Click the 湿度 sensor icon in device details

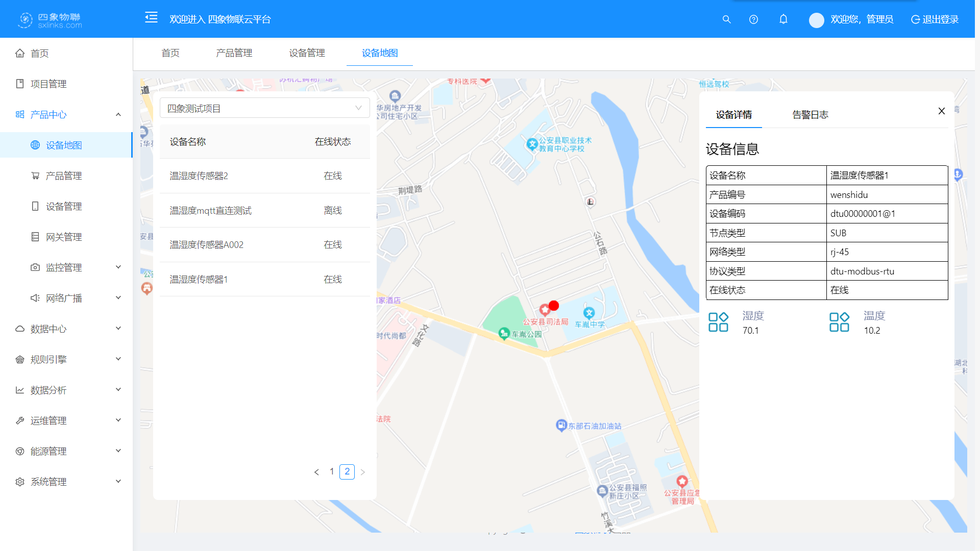[x=718, y=321]
